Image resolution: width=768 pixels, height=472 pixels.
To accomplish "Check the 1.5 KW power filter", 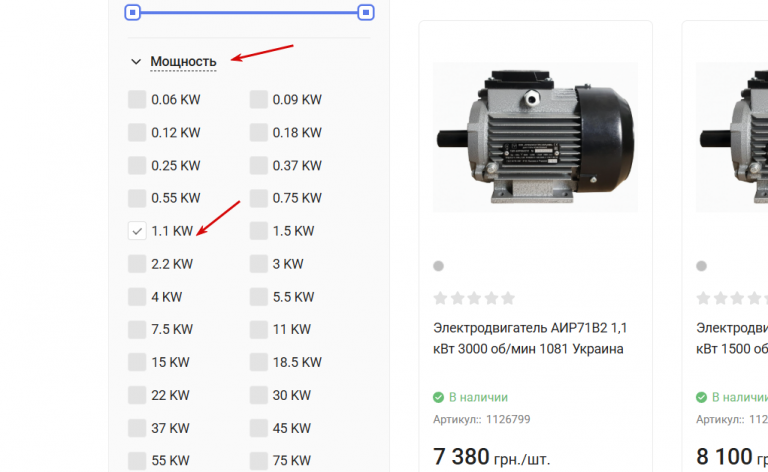I will 259,231.
